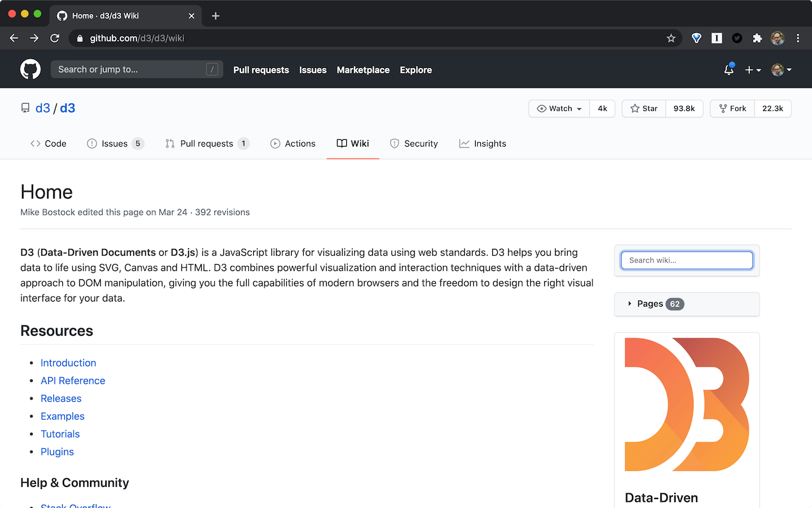Open the Watch dropdown
This screenshot has height=508, width=812.
click(558, 108)
